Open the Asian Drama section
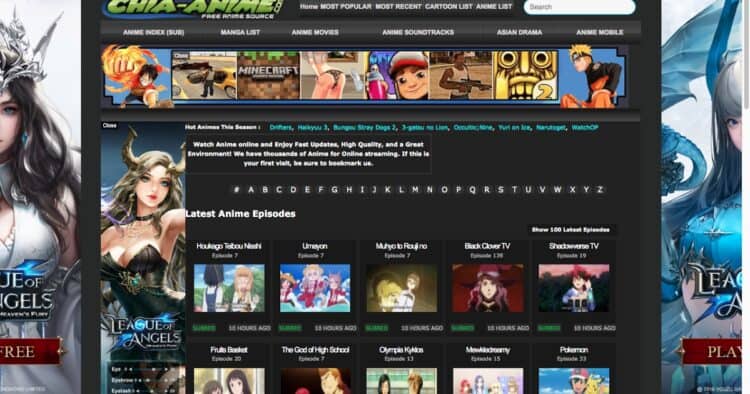This screenshot has width=750, height=394. 519,32
